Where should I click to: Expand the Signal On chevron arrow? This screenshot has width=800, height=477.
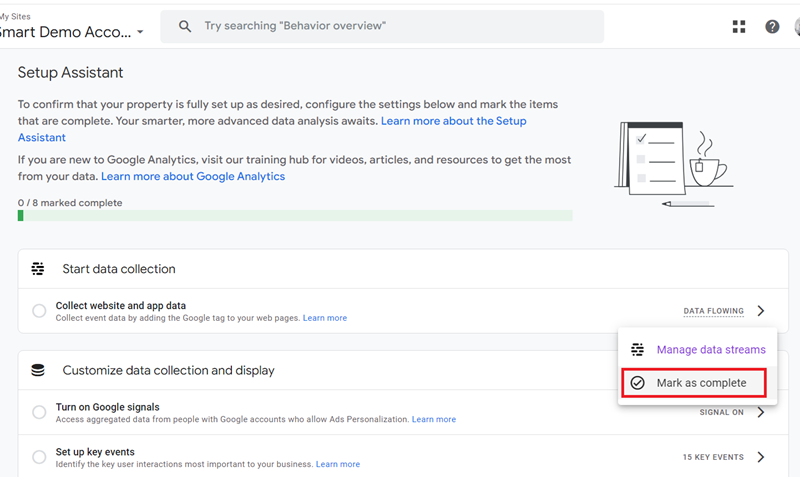pos(761,412)
